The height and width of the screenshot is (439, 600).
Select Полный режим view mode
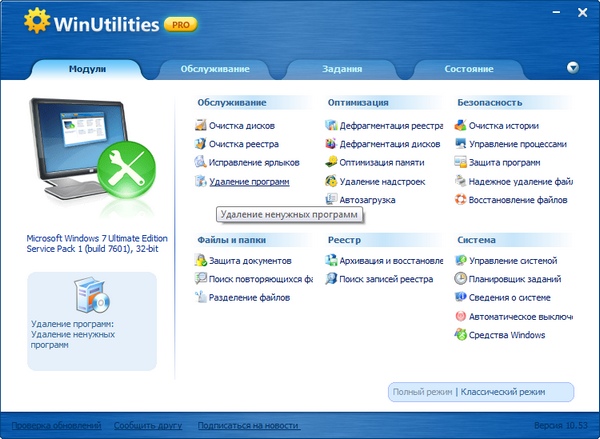pyautogui.click(x=422, y=393)
